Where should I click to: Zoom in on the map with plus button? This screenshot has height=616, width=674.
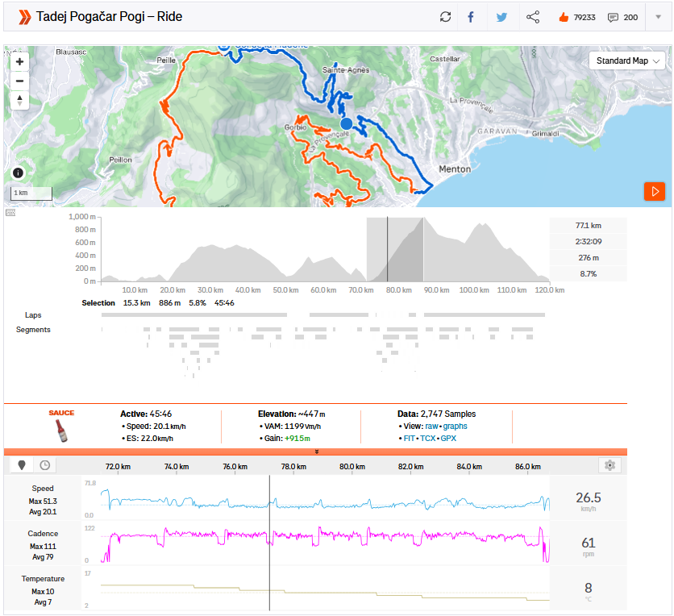point(19,61)
